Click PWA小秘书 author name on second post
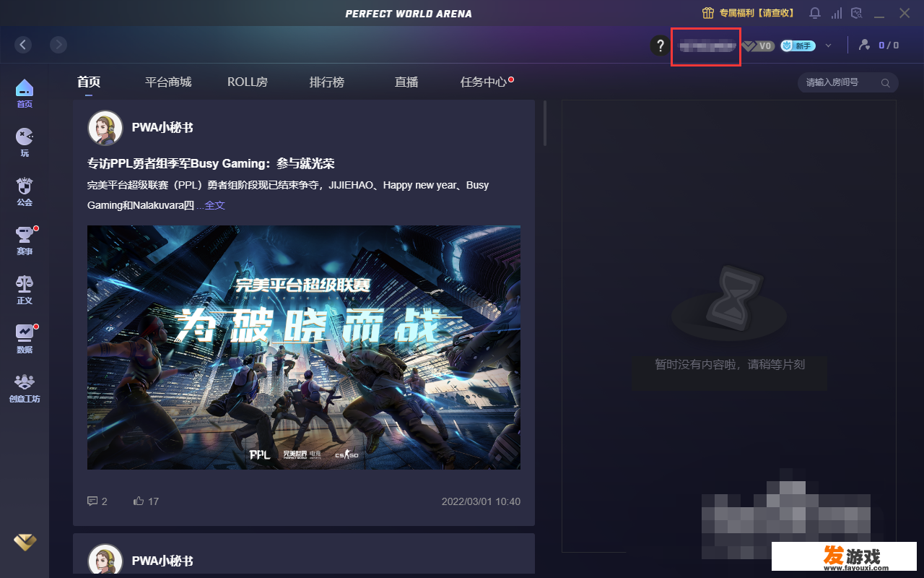The width and height of the screenshot is (924, 578). pos(162,561)
